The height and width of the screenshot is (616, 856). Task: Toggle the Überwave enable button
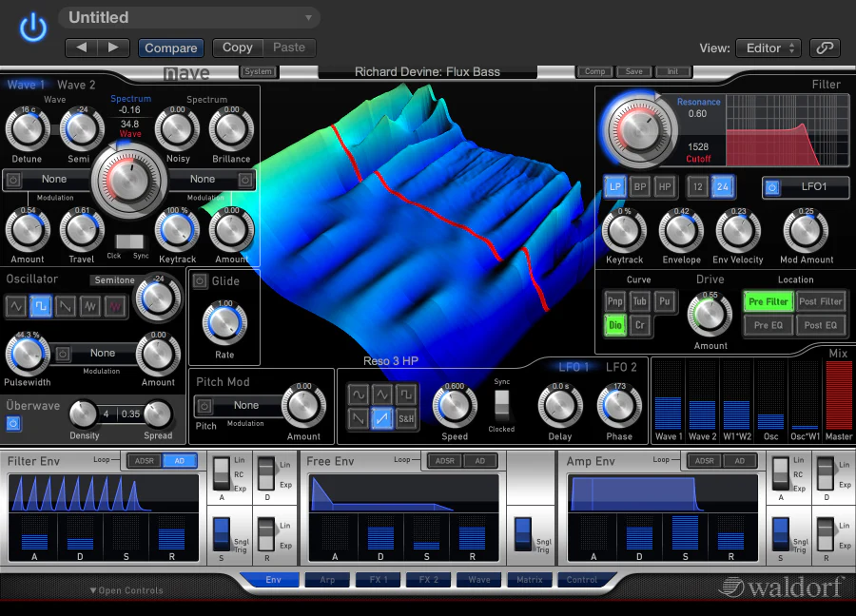13,423
